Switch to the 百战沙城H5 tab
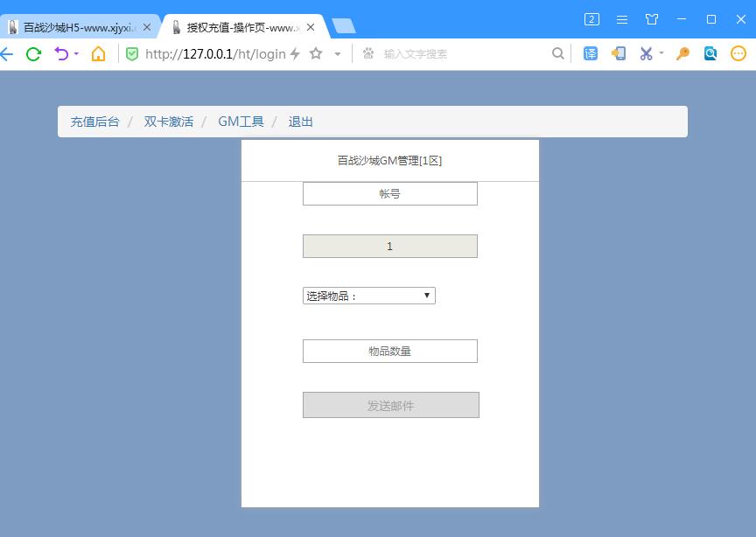Viewport: 756px width, 537px height. point(77,27)
